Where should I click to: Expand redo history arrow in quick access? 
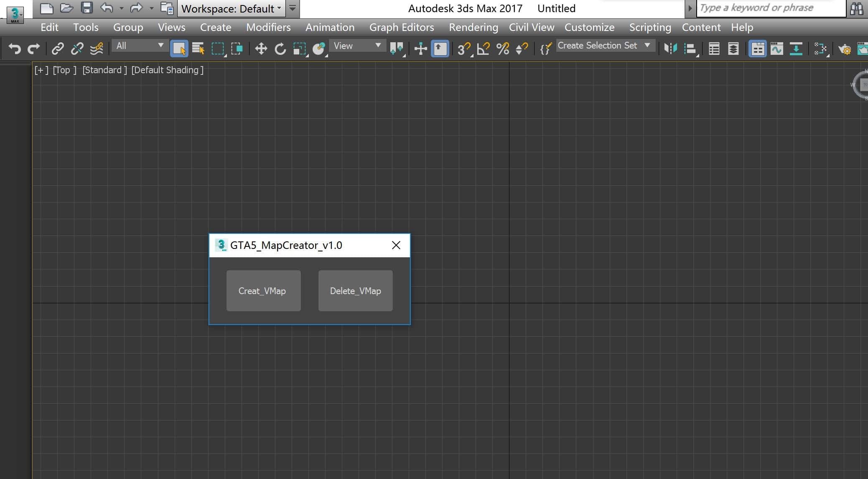click(151, 8)
